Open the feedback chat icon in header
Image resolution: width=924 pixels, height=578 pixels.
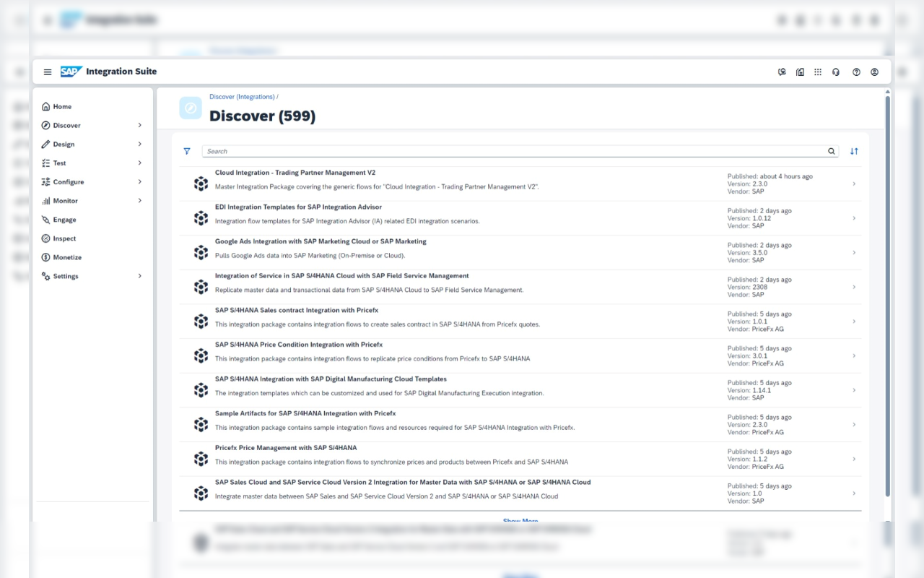pos(782,72)
